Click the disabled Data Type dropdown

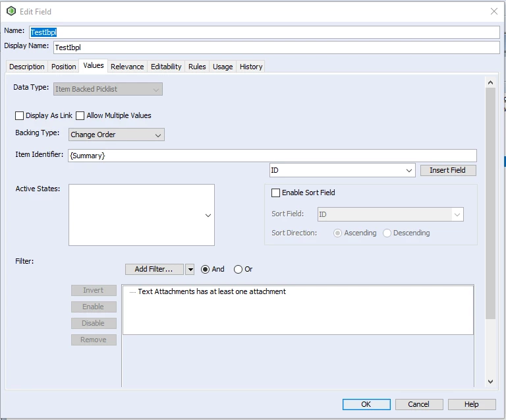click(108, 89)
